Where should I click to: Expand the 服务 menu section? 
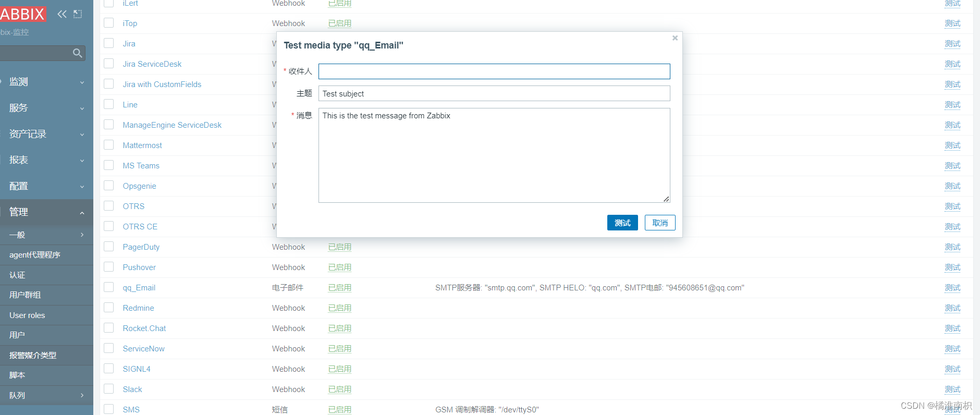point(46,108)
